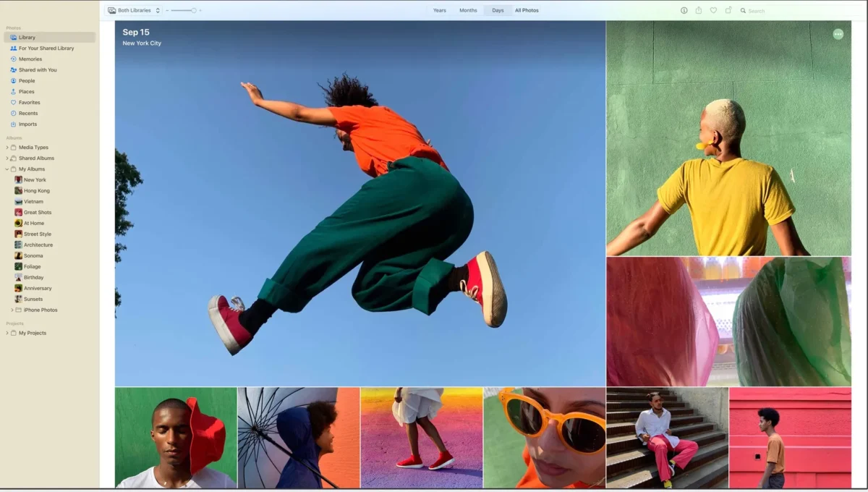The image size is (868, 492).
Task: Select photo of person with umbrella
Action: 299,438
